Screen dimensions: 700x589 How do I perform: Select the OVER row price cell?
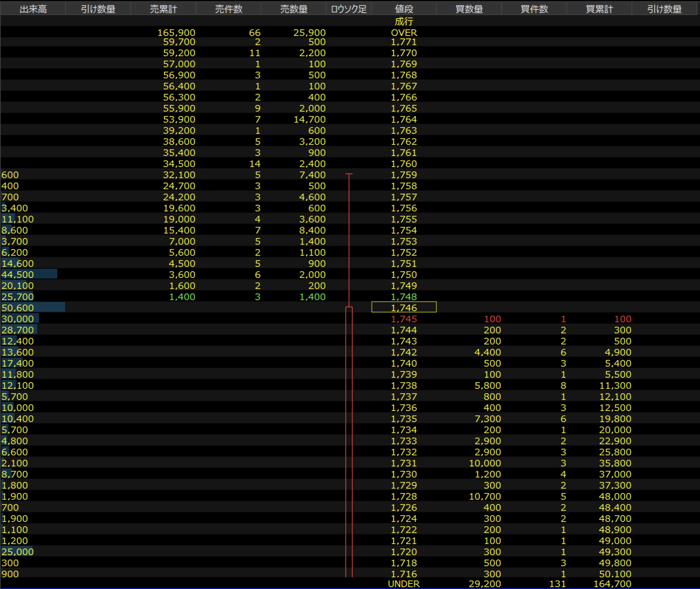pos(404,33)
